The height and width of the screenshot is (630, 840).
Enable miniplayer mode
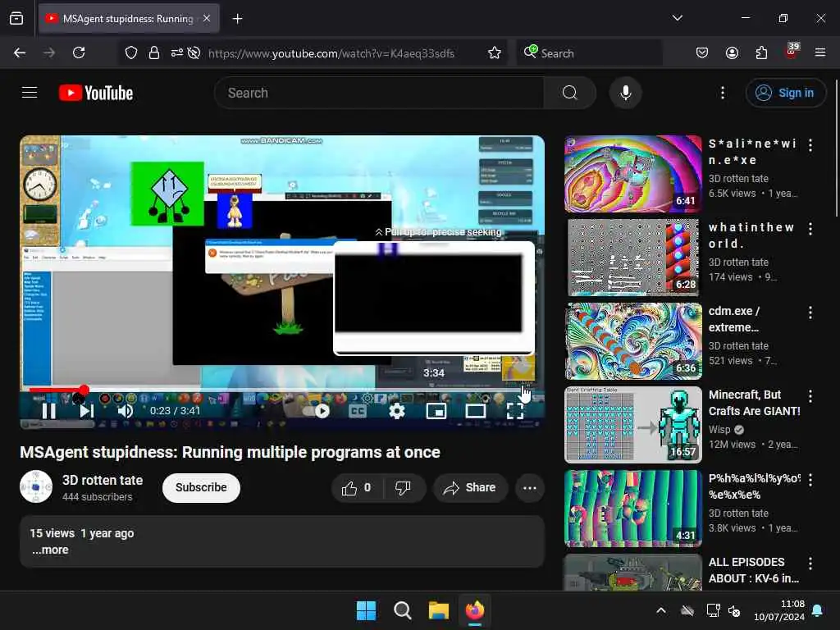[x=436, y=411]
